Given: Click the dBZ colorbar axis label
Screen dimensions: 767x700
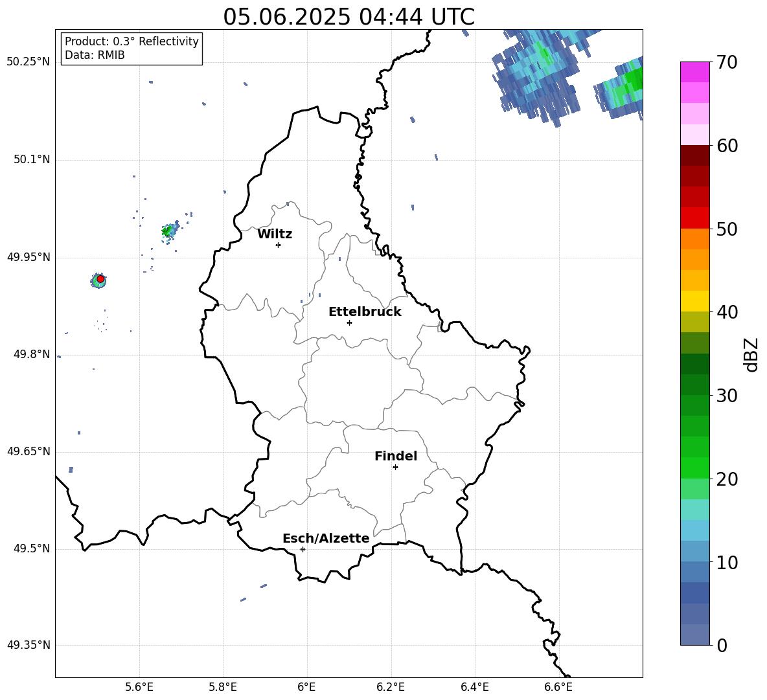Looking at the screenshot, I should click(752, 354).
